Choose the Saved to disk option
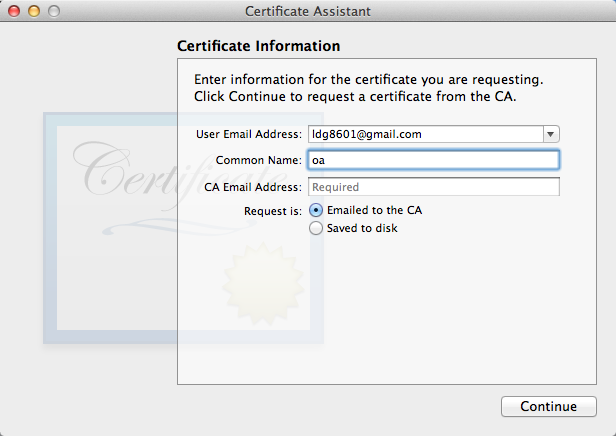Screen dimensions: 616x436 (317, 228)
